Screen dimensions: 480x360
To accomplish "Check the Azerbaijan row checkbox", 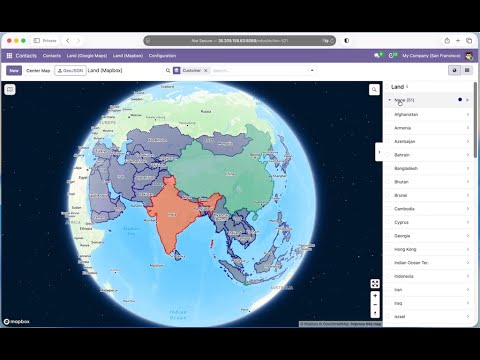I will (387, 141).
